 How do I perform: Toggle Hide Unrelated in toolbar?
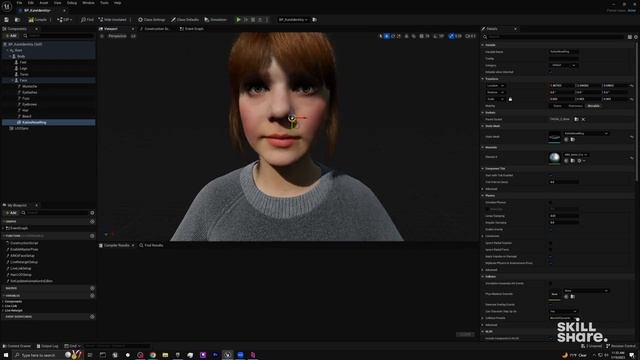click(112, 20)
